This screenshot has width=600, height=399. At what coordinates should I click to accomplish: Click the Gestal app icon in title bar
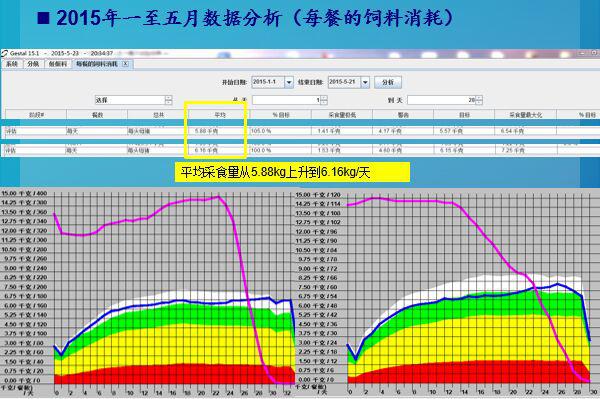click(x=4, y=53)
